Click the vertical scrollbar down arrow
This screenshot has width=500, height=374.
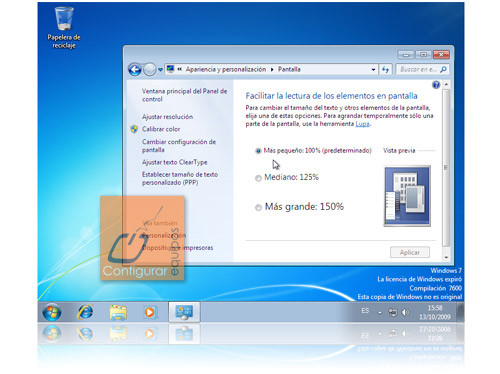pyautogui.click(x=446, y=257)
